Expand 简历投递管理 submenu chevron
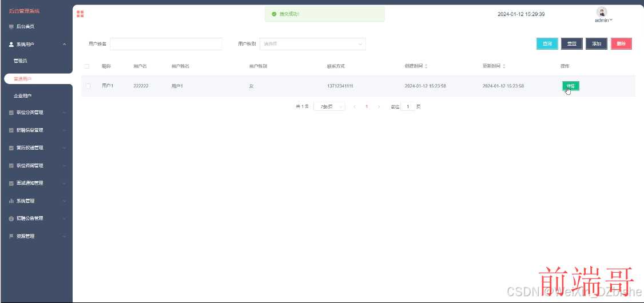The height and width of the screenshot is (303, 644). coord(65,148)
